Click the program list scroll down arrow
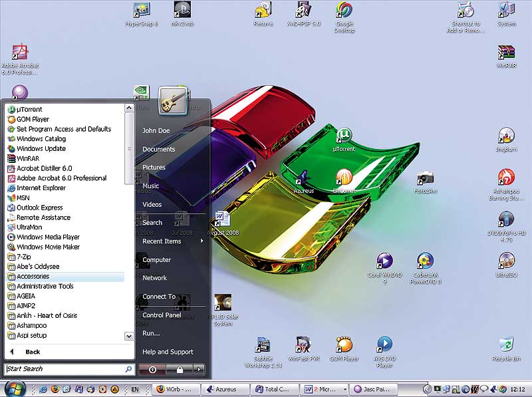The height and width of the screenshot is (397, 532). 129,336
